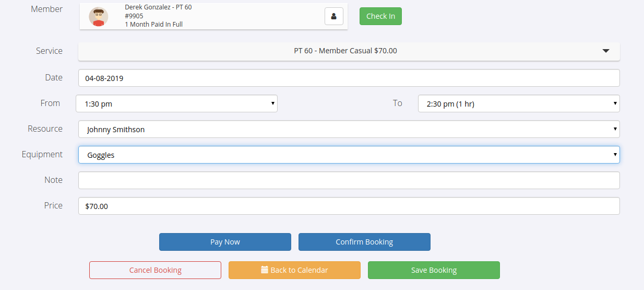
Task: Select the Price field showing $70.00
Action: click(x=349, y=206)
